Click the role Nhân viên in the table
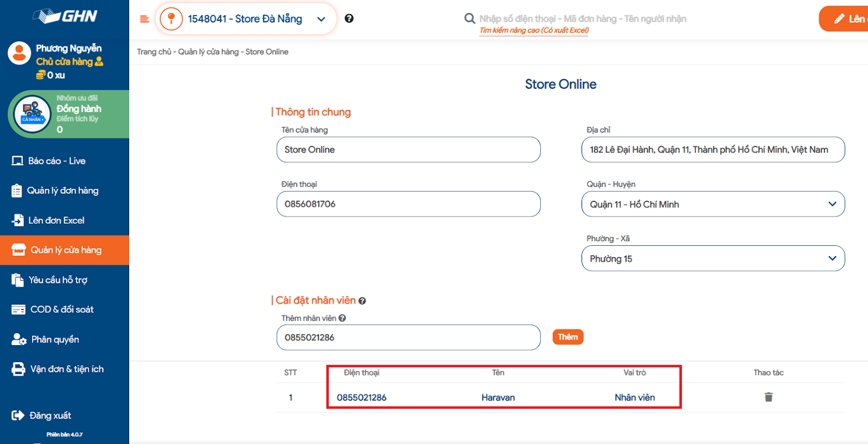The image size is (868, 444). coord(635,397)
